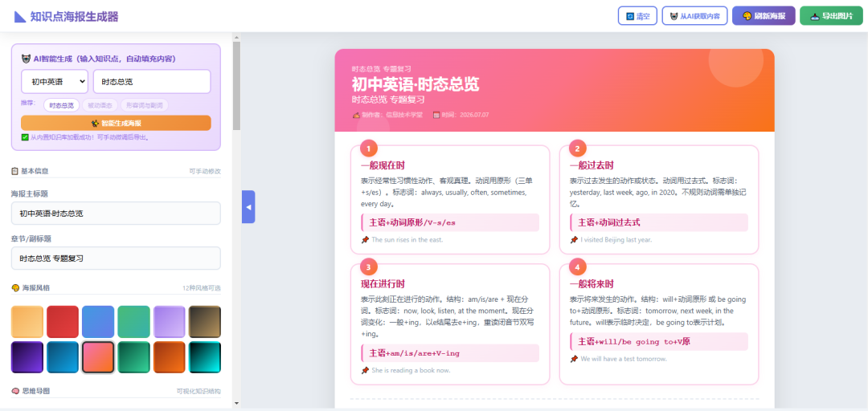Choose the ocean blue poster style swatch
Screen dimensions: 868x411
pos(63,357)
